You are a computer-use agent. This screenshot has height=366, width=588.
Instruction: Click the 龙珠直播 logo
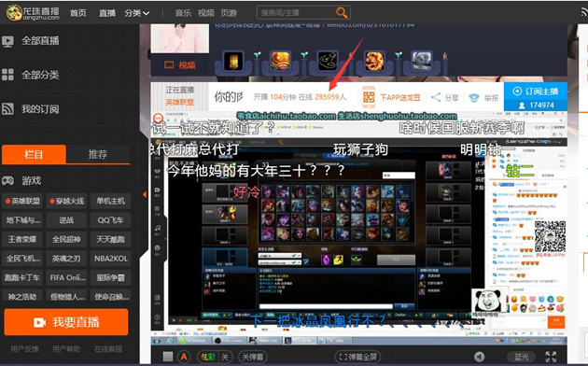(x=33, y=12)
